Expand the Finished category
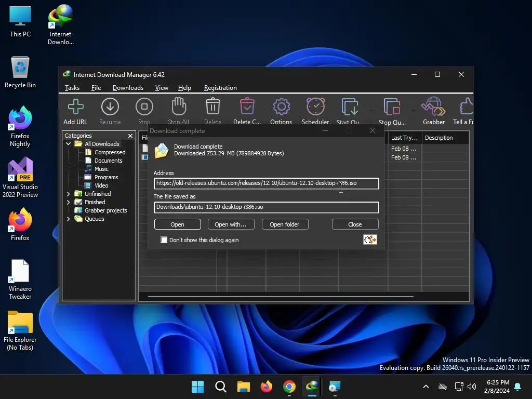 (x=68, y=202)
